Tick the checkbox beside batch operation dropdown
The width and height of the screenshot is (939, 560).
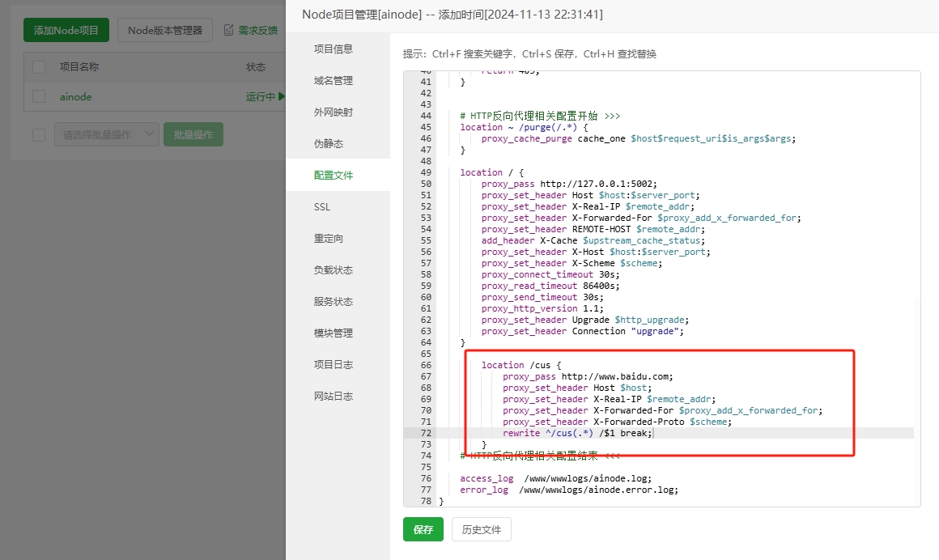pyautogui.click(x=39, y=135)
